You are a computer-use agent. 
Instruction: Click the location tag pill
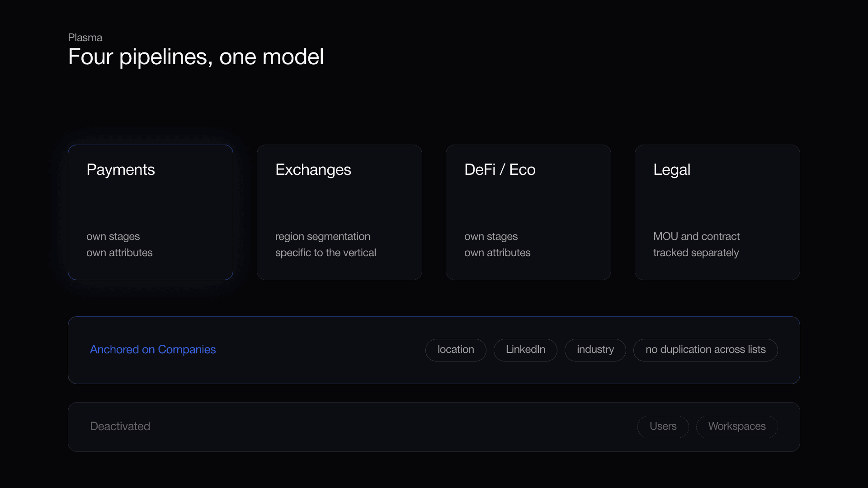tap(456, 350)
